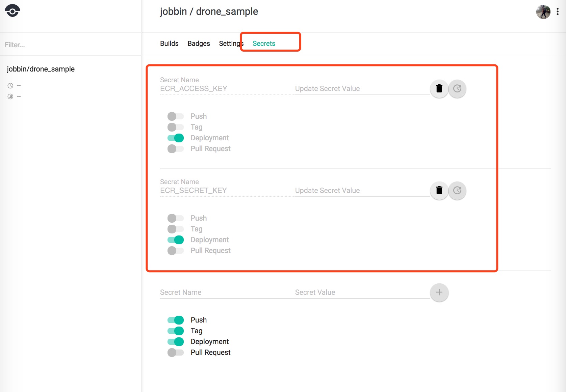
Task: Enable Pull Request toggle for new secret
Action: coord(176,353)
